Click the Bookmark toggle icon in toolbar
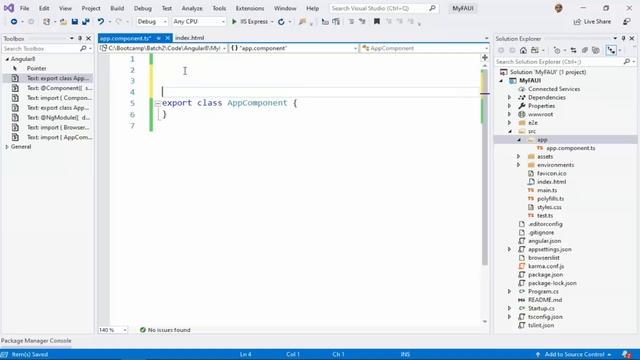640x360 pixels. coord(377,21)
